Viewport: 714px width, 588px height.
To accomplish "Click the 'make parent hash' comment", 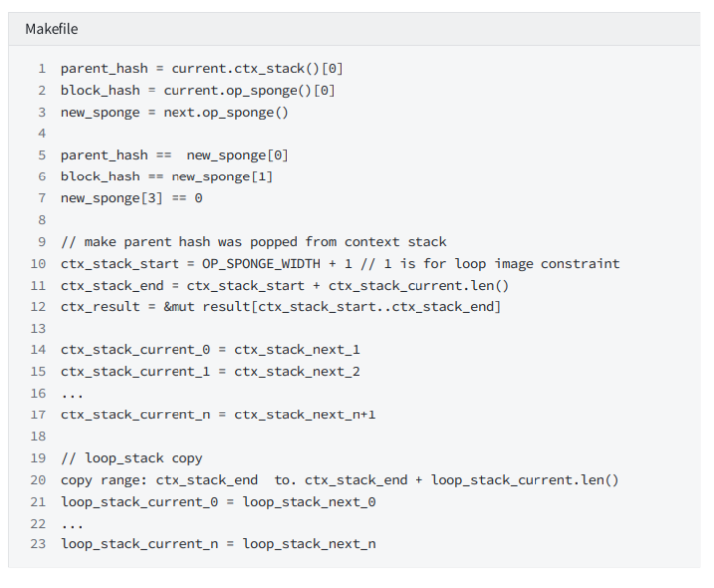I will coord(254,242).
